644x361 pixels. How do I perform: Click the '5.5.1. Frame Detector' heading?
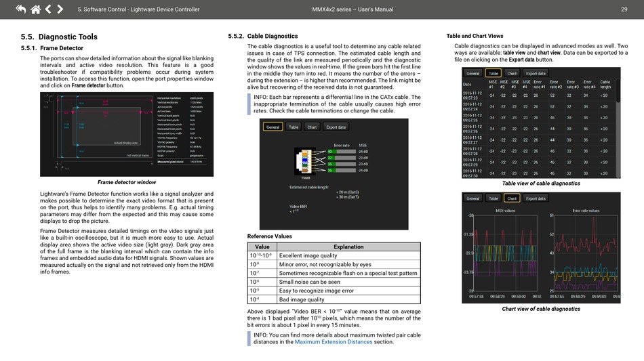coord(52,48)
